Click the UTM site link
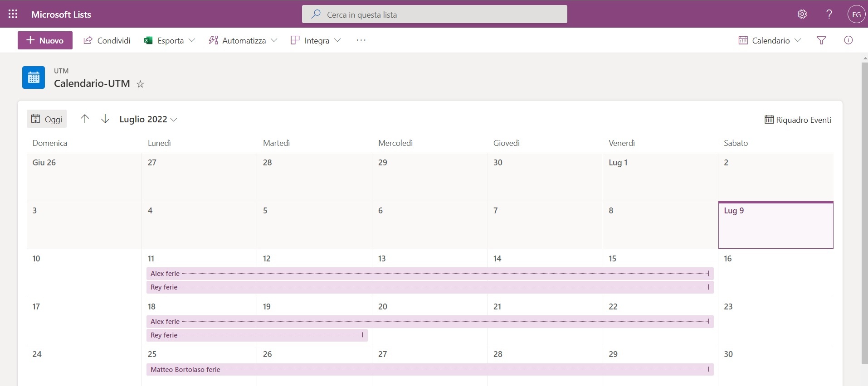Screen dimensions: 868x386 (61, 71)
